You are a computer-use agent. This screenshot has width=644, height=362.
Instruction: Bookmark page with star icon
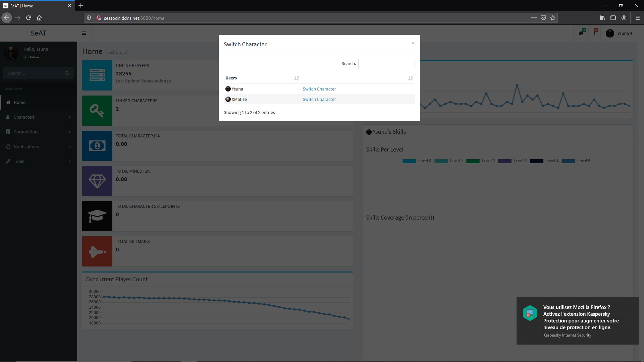pyautogui.click(x=553, y=18)
